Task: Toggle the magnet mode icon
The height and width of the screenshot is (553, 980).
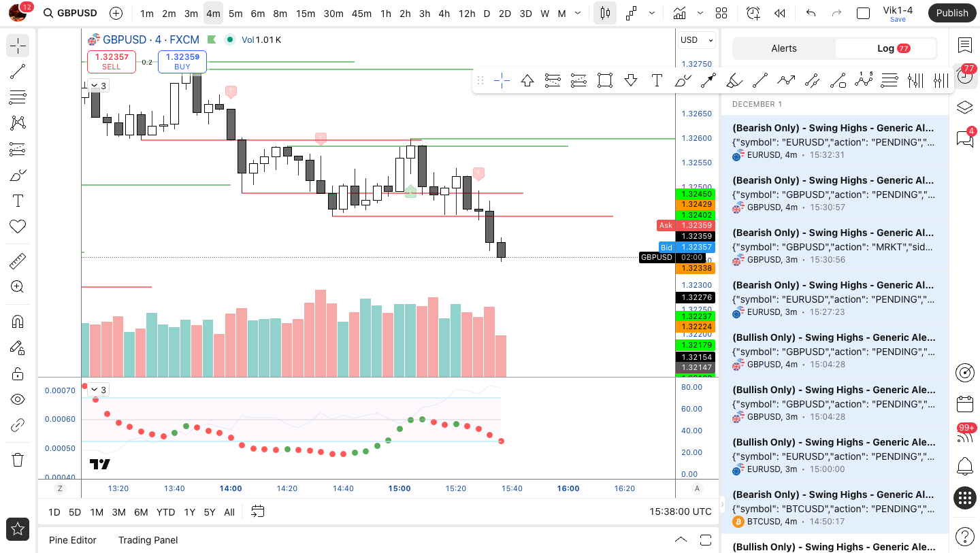Action: point(18,322)
